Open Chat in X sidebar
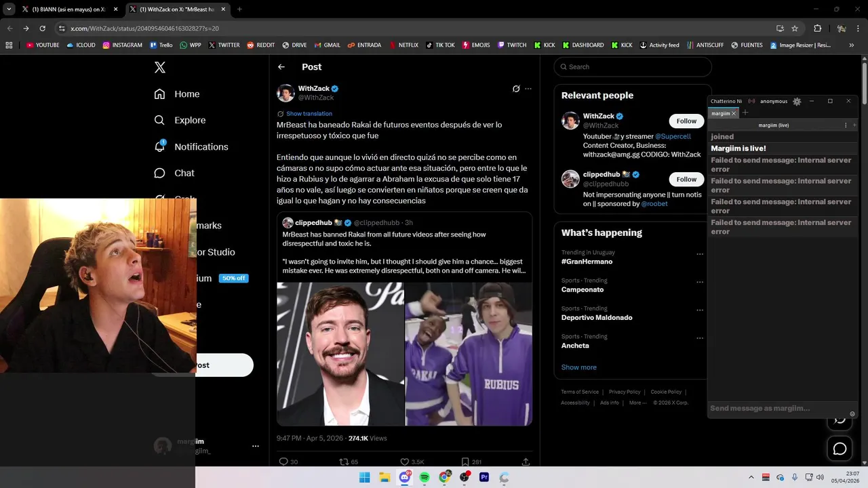This screenshot has height=488, width=868. tap(174, 173)
